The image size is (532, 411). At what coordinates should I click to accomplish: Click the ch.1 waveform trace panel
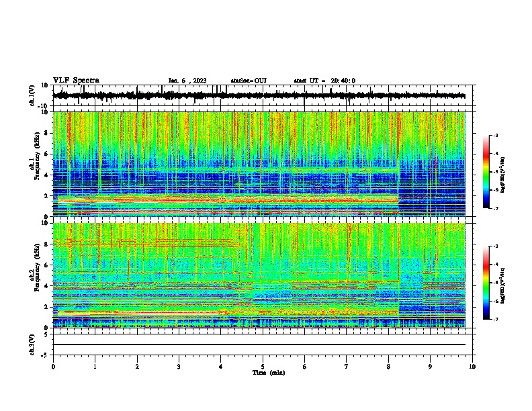pos(264,95)
